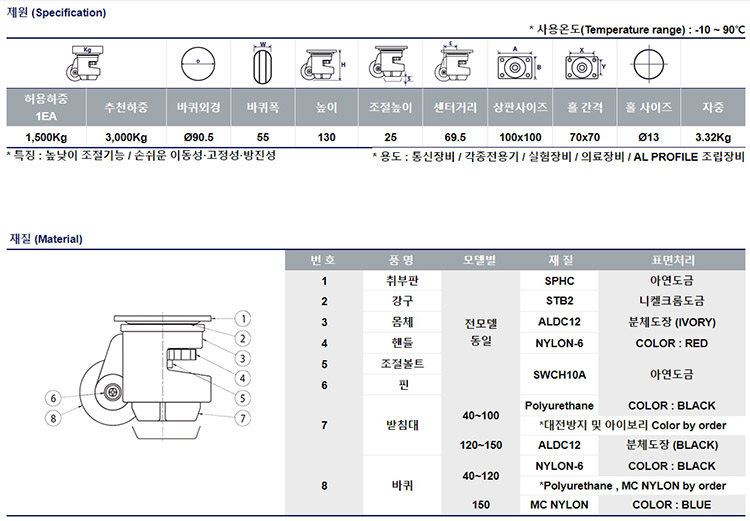Viewport: 750px width, 521px height.
Task: Click the 제원 (Specification) heading
Action: pyautogui.click(x=56, y=12)
